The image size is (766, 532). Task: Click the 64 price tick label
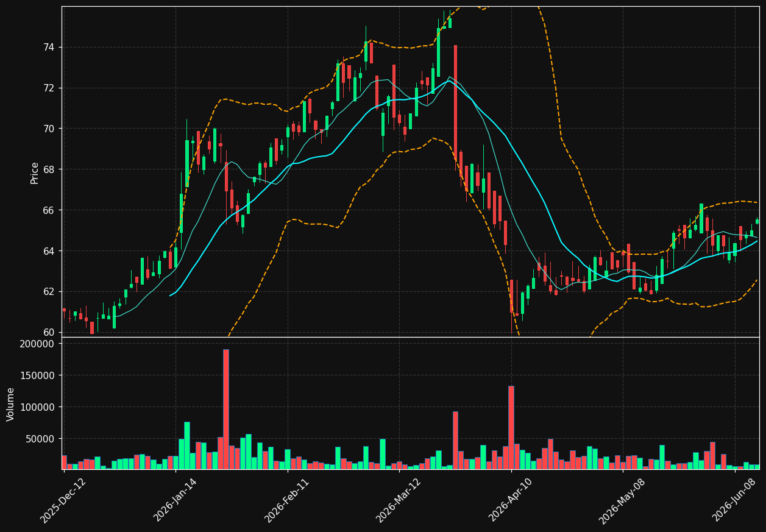pyautogui.click(x=48, y=251)
